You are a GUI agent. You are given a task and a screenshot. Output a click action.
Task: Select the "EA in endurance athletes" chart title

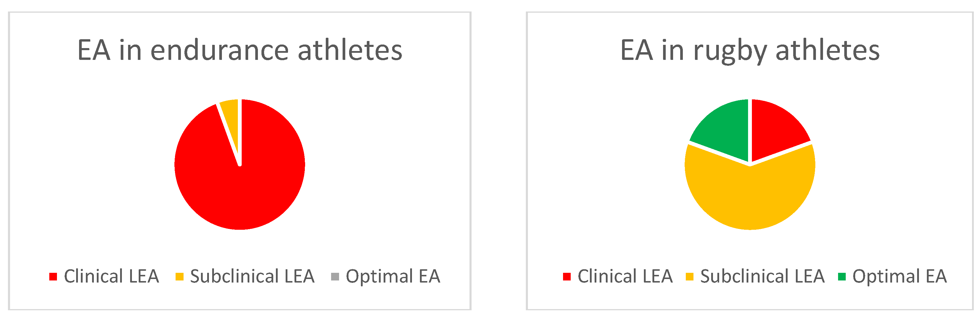click(x=240, y=50)
